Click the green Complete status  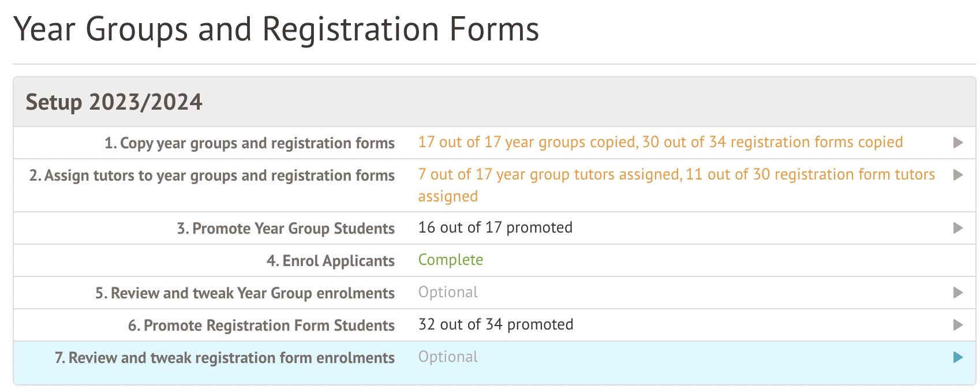[450, 260]
